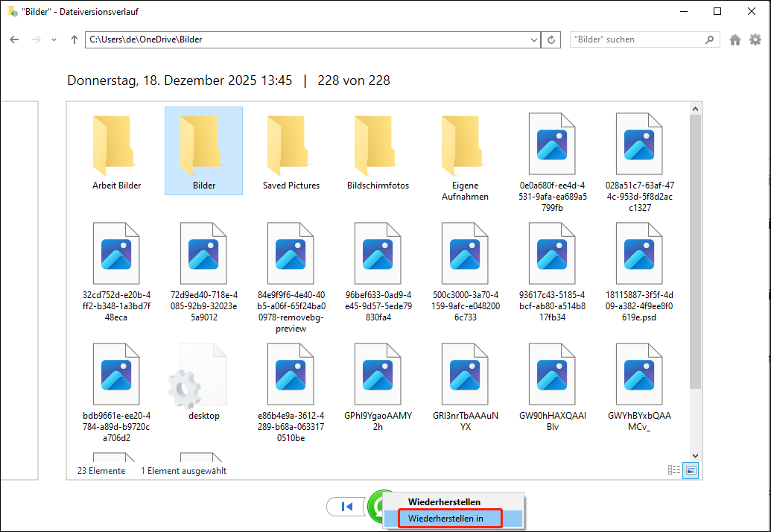Open the recent locations dropdown arrow
Image resolution: width=771 pixels, height=532 pixels.
[54, 39]
